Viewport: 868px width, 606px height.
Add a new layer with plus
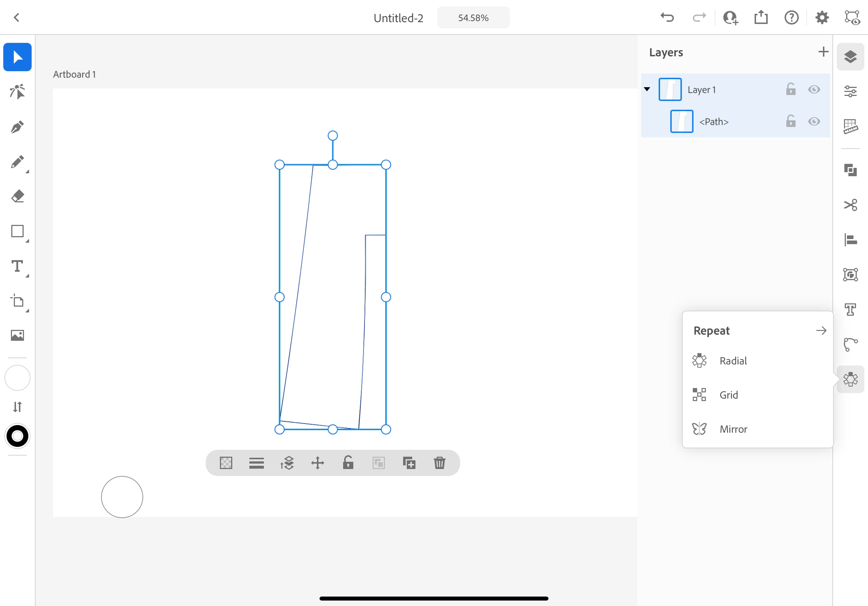pyautogui.click(x=823, y=52)
